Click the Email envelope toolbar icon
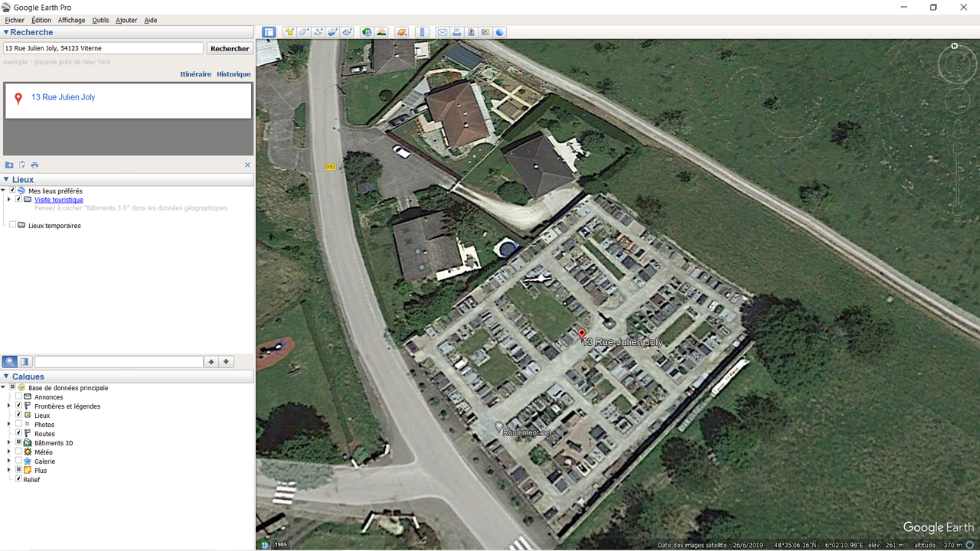Viewport: 980px width, 551px height. [443, 32]
